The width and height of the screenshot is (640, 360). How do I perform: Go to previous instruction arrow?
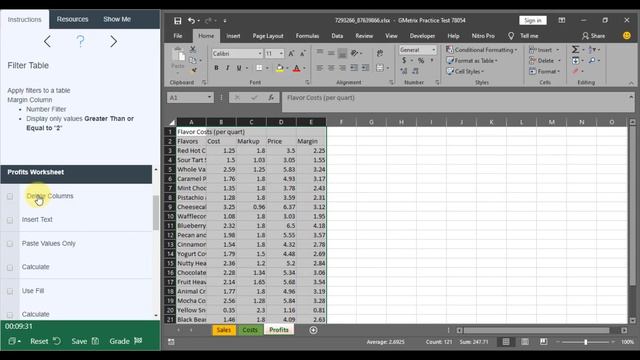pyautogui.click(x=47, y=41)
